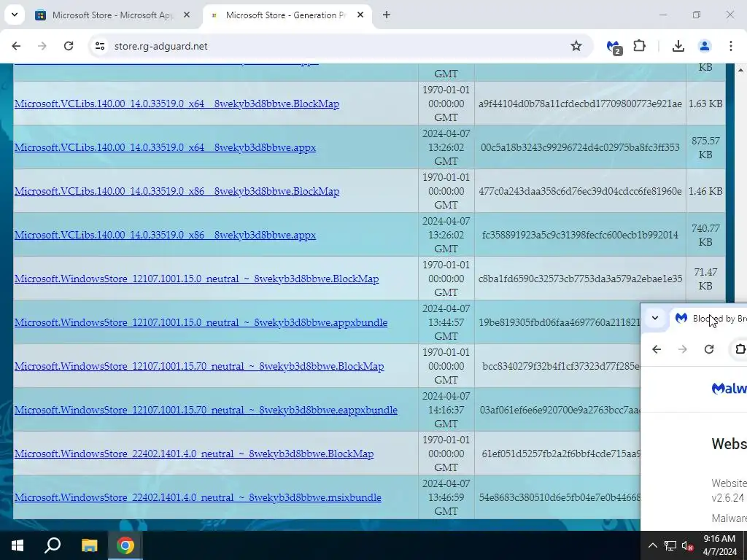
Task: Open Chrome three-dot menu
Action: (x=731, y=46)
